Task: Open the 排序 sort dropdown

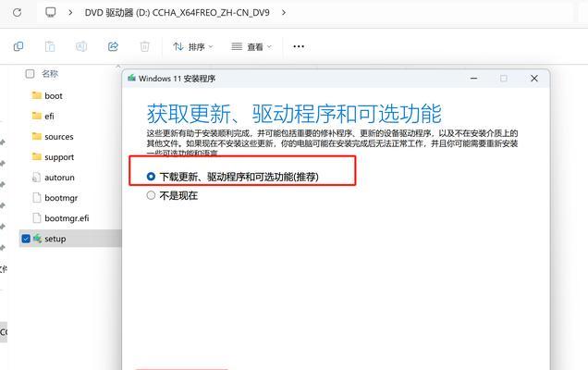Action: tap(192, 46)
